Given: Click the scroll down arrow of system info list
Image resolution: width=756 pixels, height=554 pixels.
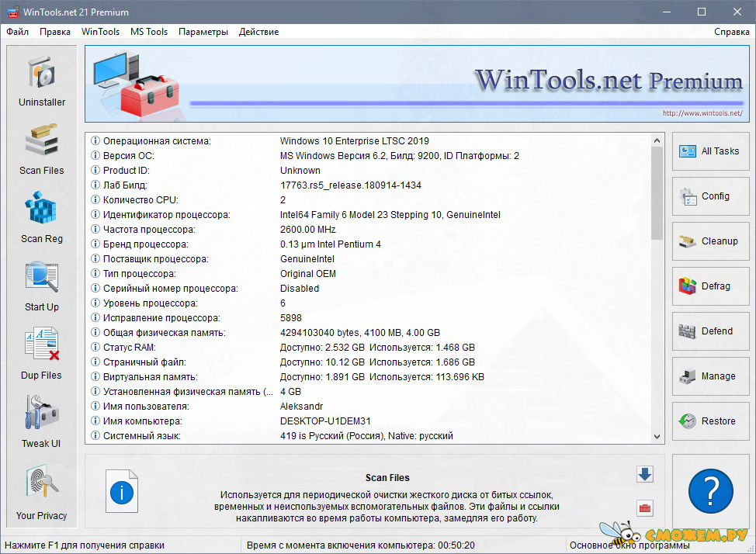Looking at the screenshot, I should tap(657, 436).
